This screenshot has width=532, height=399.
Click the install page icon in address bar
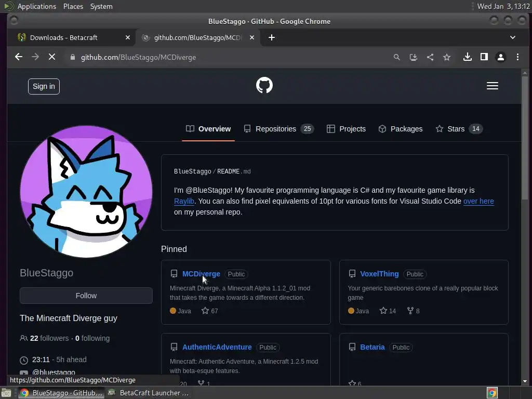pos(413,57)
